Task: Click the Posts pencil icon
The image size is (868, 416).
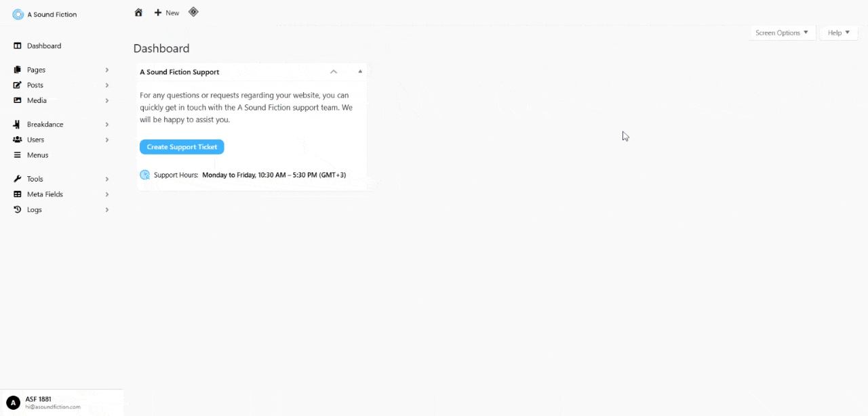Action: click(x=18, y=85)
